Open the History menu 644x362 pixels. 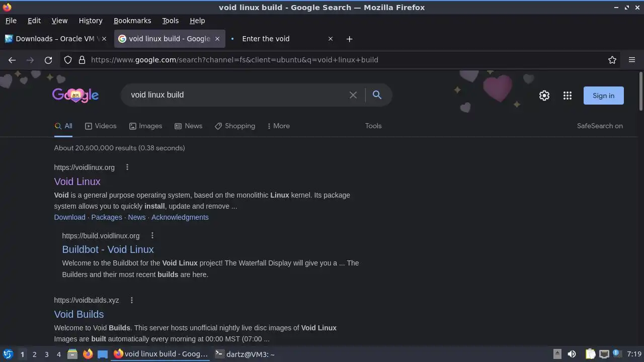click(x=91, y=21)
